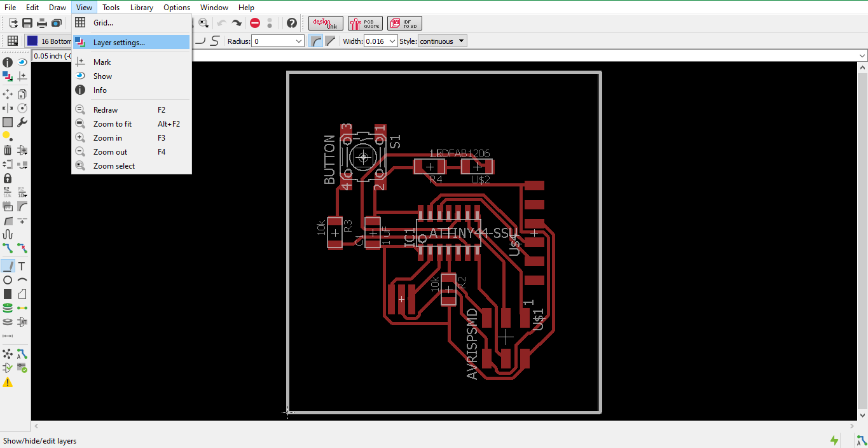Select the Mirror tool
Viewport: 868px width, 448px height.
click(8, 108)
